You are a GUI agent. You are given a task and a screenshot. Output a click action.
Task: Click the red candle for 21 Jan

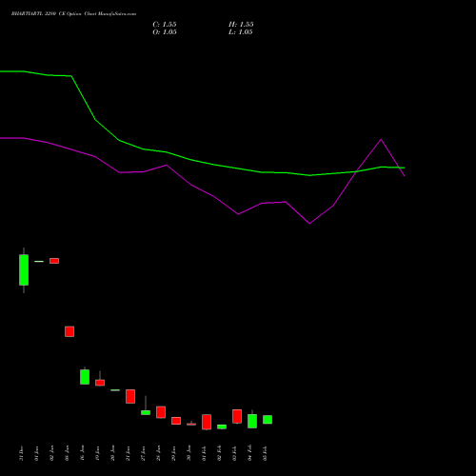coord(130,396)
